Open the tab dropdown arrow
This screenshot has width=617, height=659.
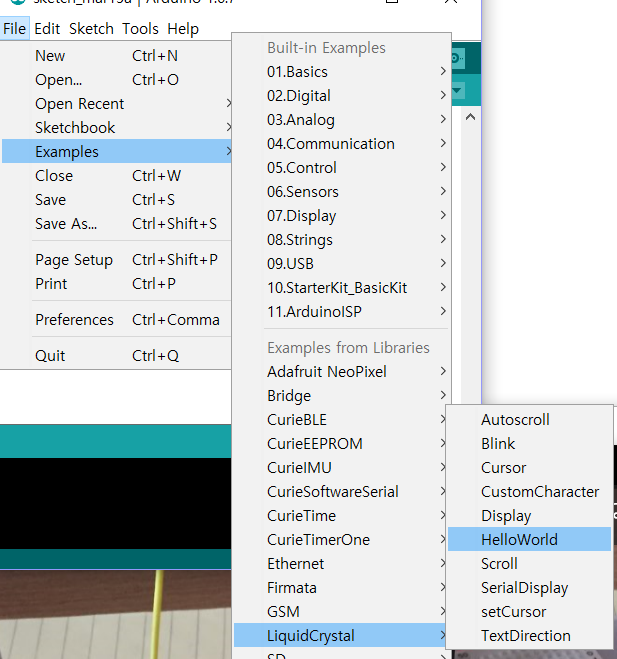[458, 90]
